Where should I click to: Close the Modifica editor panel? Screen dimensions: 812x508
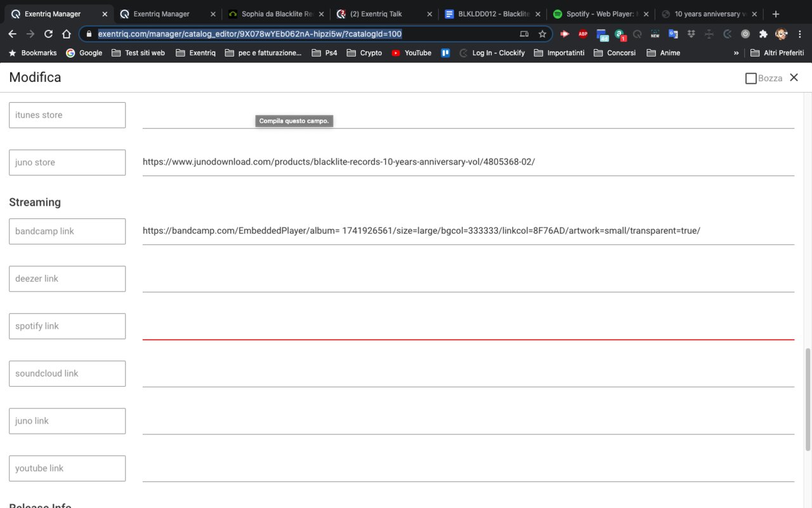coord(794,77)
